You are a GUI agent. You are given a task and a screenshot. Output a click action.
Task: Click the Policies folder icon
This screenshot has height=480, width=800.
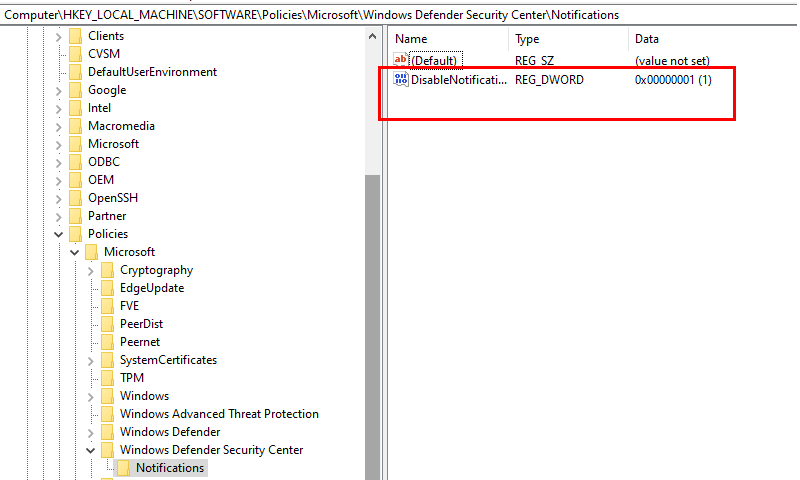point(75,234)
